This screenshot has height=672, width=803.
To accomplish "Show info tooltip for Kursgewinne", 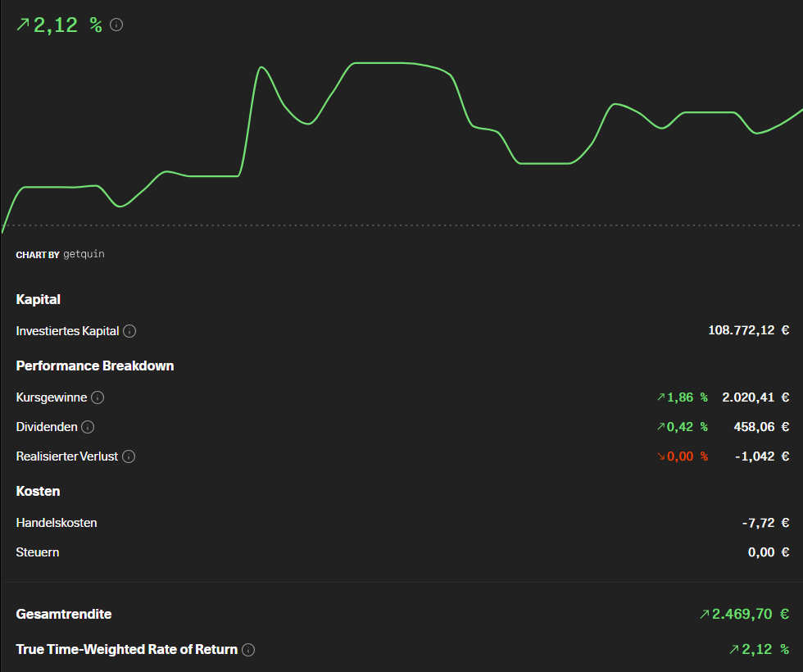I will click(x=98, y=397).
